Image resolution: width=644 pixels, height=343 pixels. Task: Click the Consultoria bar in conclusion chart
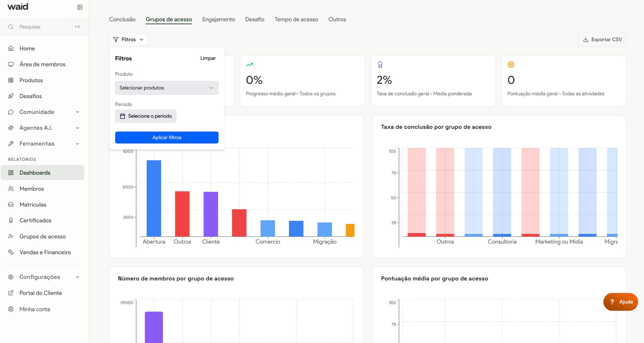[502, 192]
